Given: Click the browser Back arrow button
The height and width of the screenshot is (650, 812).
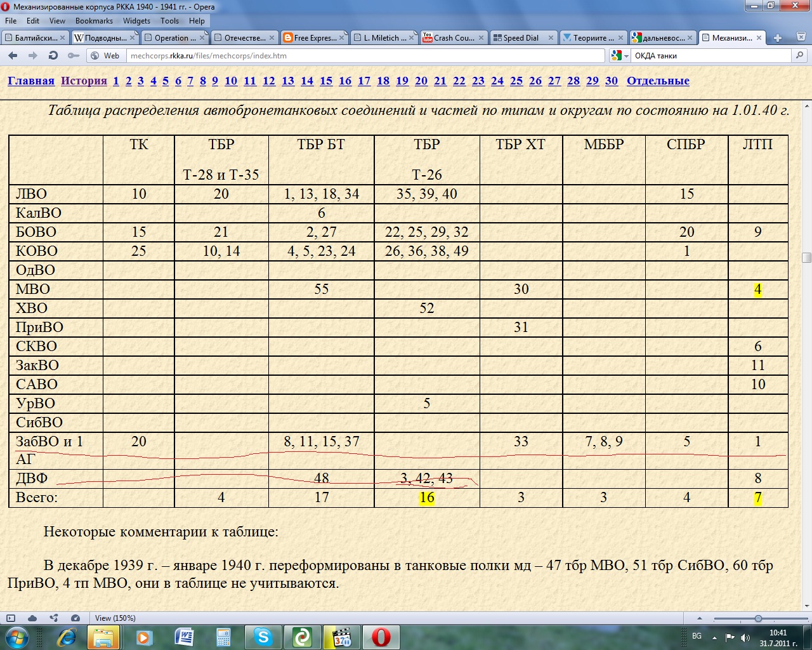Looking at the screenshot, I should coord(13,56).
